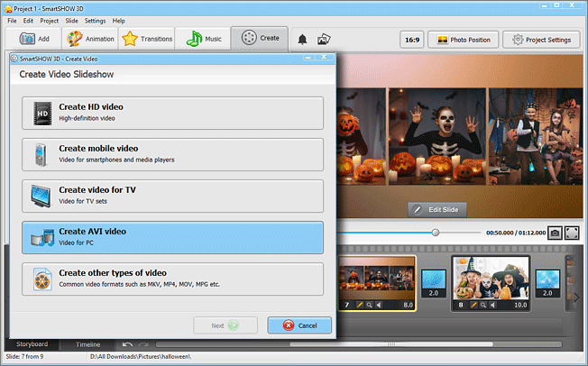Click the Slide: 7 from 9 status text
This screenshot has width=588, height=366.
(x=24, y=356)
